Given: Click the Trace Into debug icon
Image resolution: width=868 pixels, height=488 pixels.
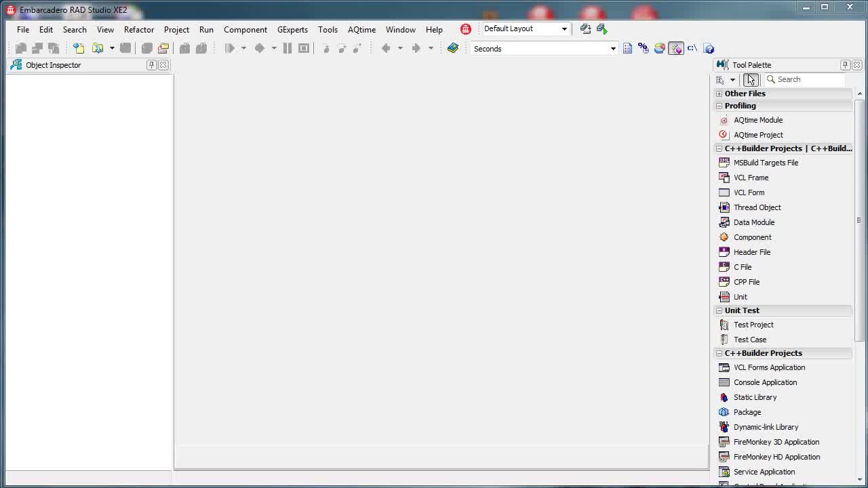Looking at the screenshot, I should 325,48.
